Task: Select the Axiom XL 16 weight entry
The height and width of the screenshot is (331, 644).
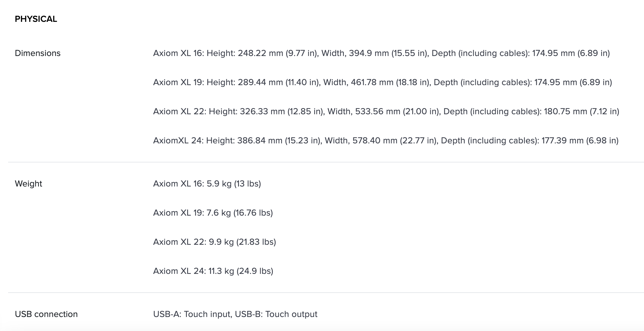Action: pyautogui.click(x=207, y=184)
